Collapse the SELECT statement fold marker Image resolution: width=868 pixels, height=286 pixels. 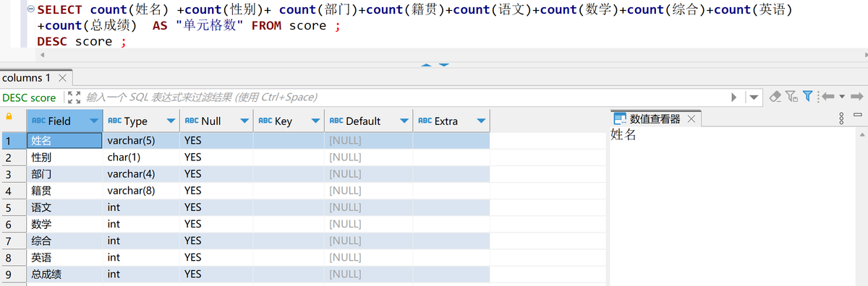click(31, 10)
